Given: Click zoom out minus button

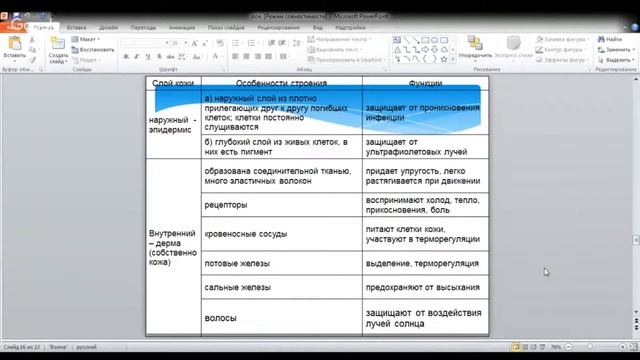Looking at the screenshot, I should coord(568,347).
